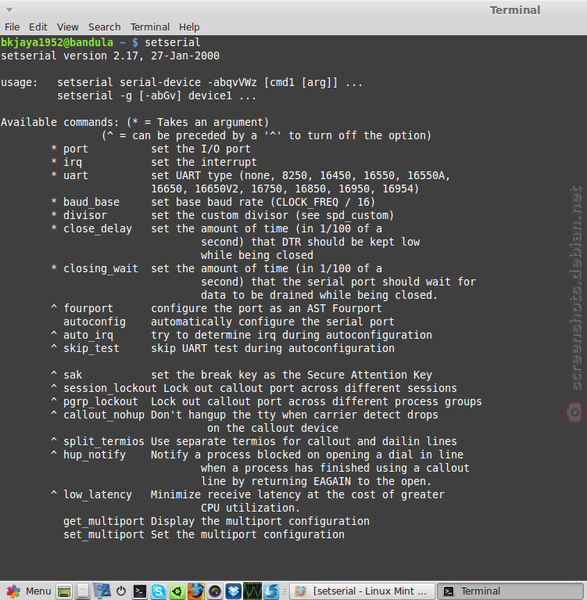Image resolution: width=587 pixels, height=600 pixels.
Task: Launch the terminal icon in the panel
Action: [x=139, y=592]
